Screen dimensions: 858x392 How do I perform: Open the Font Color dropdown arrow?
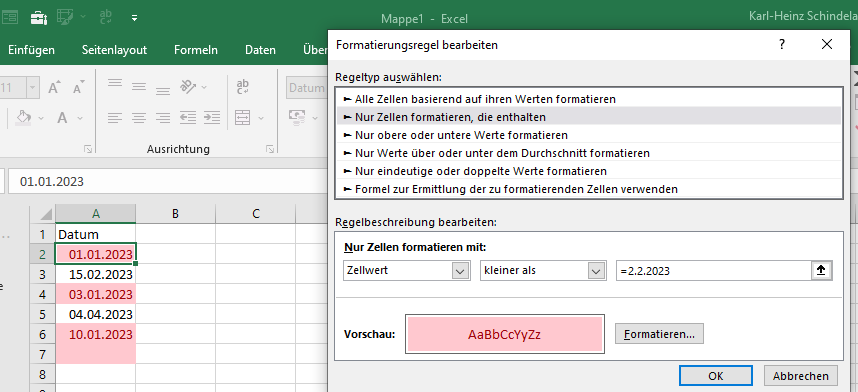(80, 118)
